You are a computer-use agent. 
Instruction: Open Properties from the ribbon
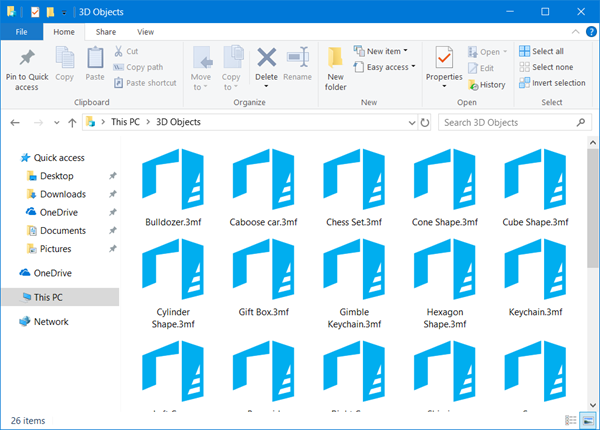click(x=444, y=59)
